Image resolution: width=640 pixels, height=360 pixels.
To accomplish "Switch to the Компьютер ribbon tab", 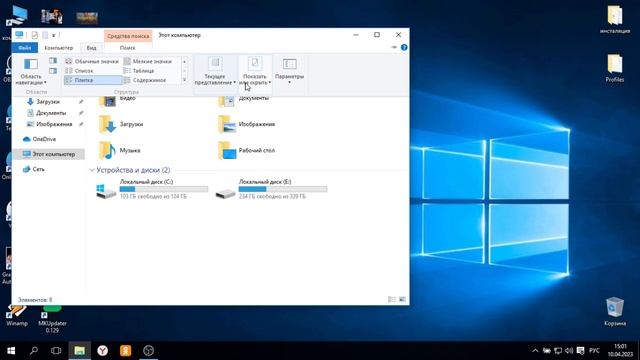I will (59, 48).
